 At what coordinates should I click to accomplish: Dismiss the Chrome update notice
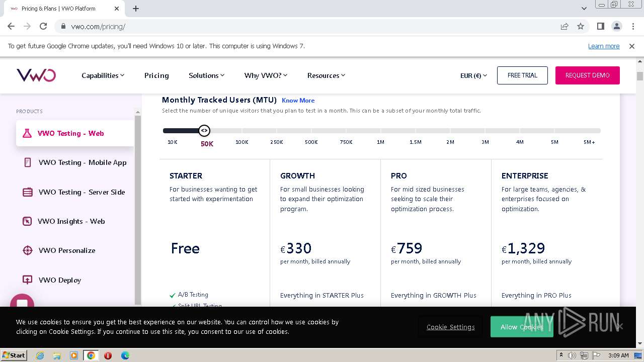point(632,46)
